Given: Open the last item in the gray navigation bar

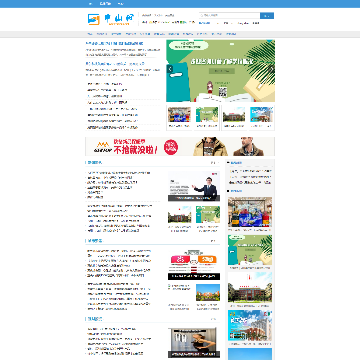Looking at the screenshot, I should [x=231, y=34].
